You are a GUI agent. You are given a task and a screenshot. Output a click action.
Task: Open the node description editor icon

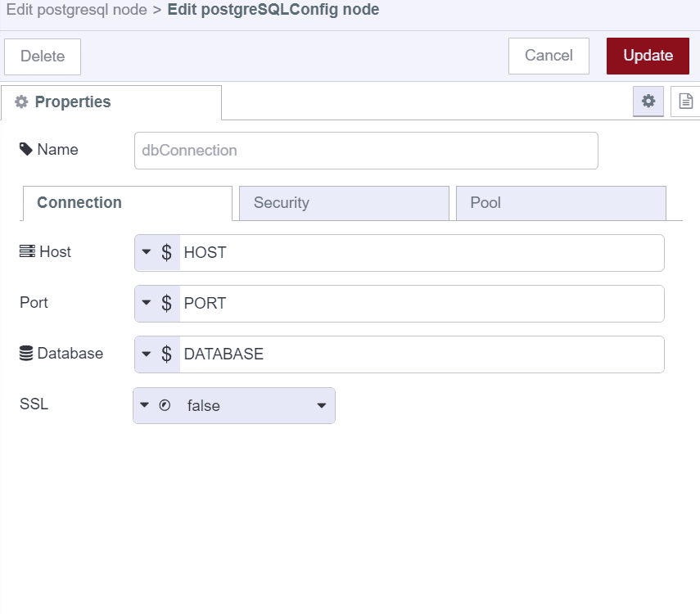click(688, 102)
